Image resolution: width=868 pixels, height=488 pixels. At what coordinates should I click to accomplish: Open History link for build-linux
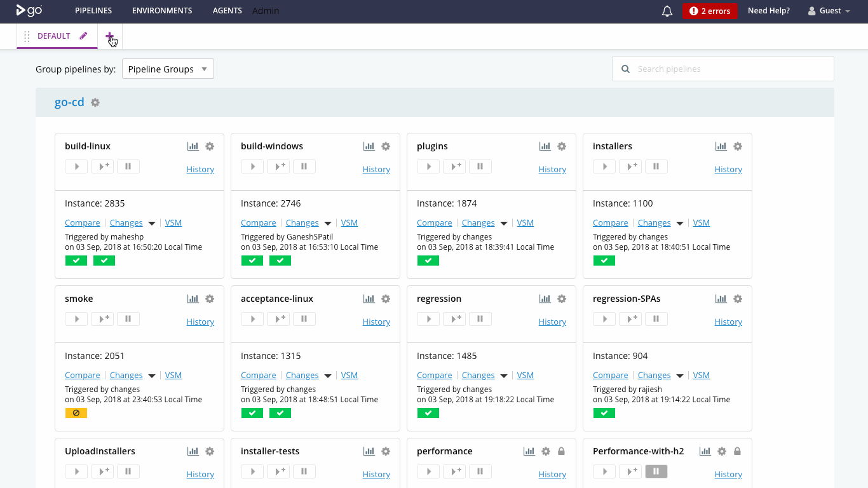(x=200, y=169)
